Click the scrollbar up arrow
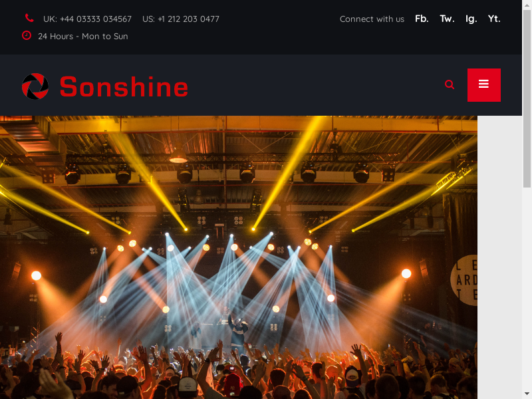532x399 pixels. pyautogui.click(x=527, y=4)
